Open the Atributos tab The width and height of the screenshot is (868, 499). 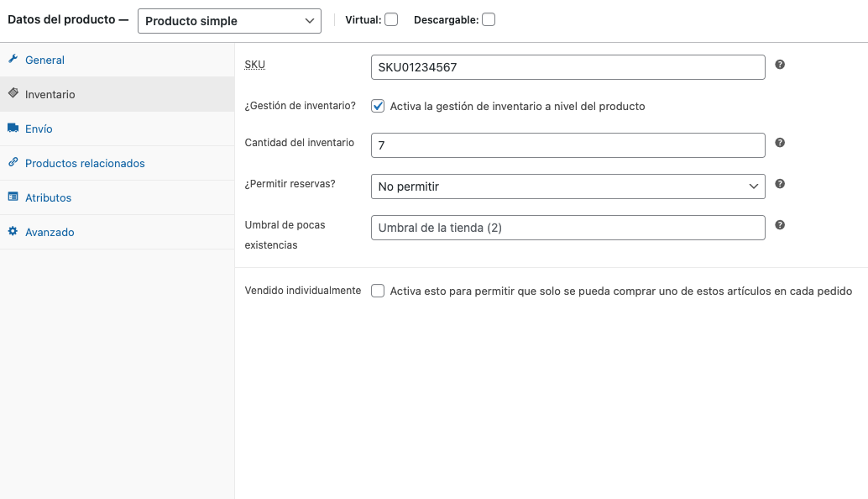click(48, 198)
